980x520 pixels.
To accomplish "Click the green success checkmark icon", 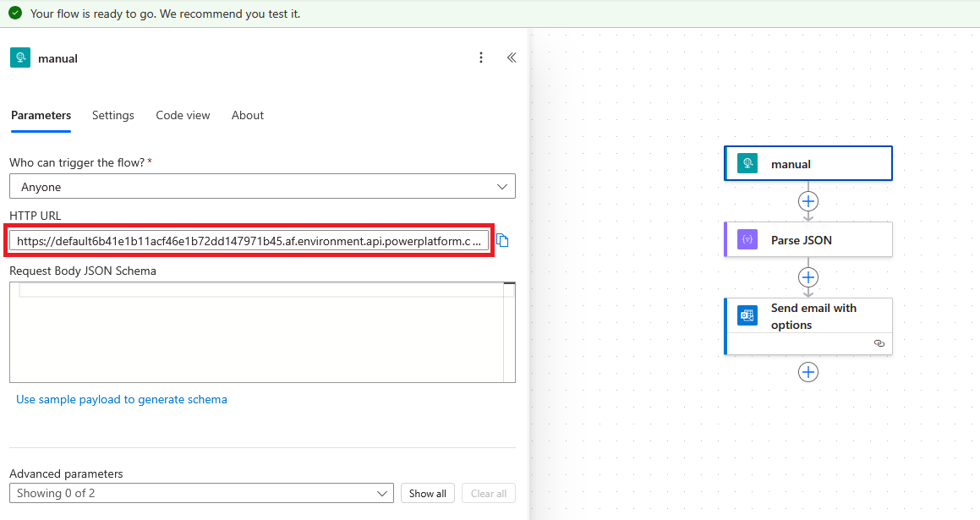I will [15, 14].
